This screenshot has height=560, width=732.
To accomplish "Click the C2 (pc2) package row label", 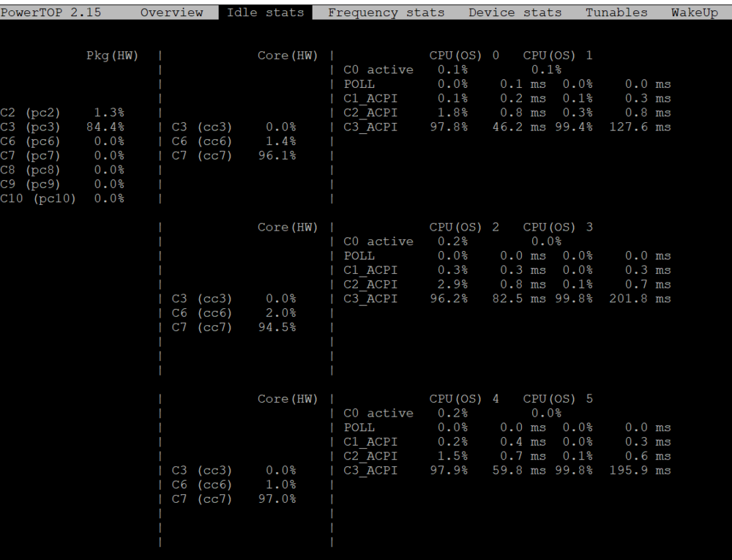I will point(30,113).
